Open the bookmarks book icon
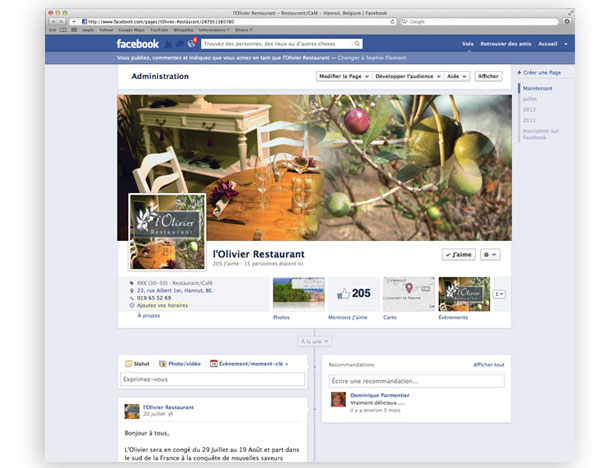 pyautogui.click(x=63, y=30)
